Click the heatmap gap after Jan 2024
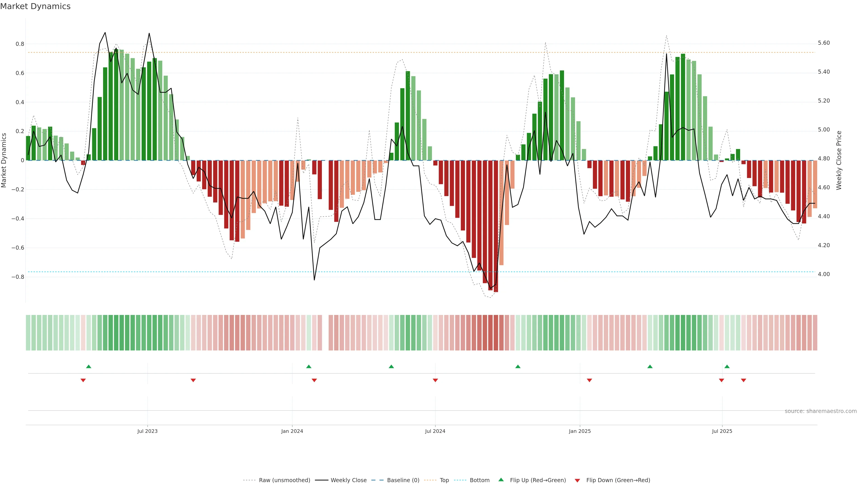Screen dimensions: 868x488 click(x=325, y=332)
